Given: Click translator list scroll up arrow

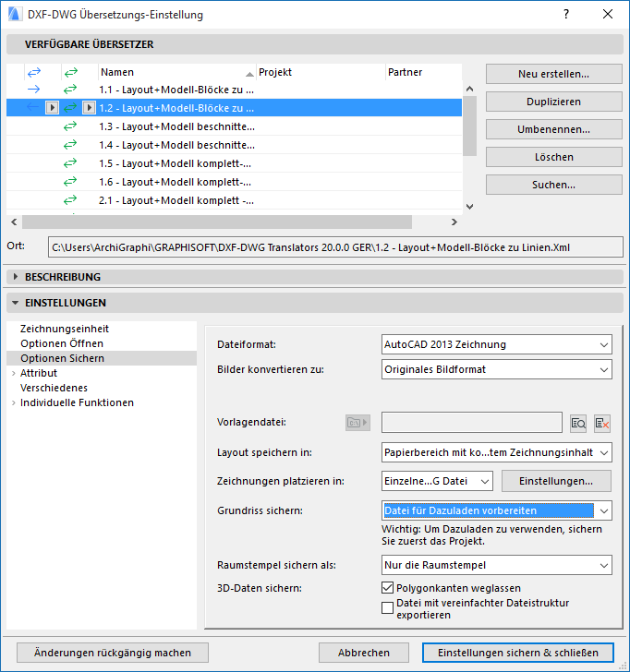Looking at the screenshot, I should click(469, 90).
